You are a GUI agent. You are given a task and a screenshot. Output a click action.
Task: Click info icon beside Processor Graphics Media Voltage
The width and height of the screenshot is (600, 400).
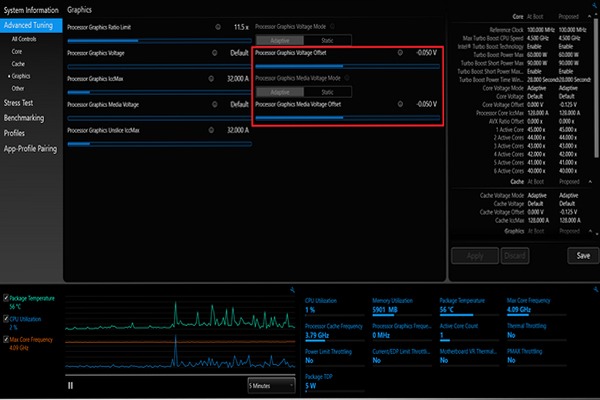click(215, 104)
